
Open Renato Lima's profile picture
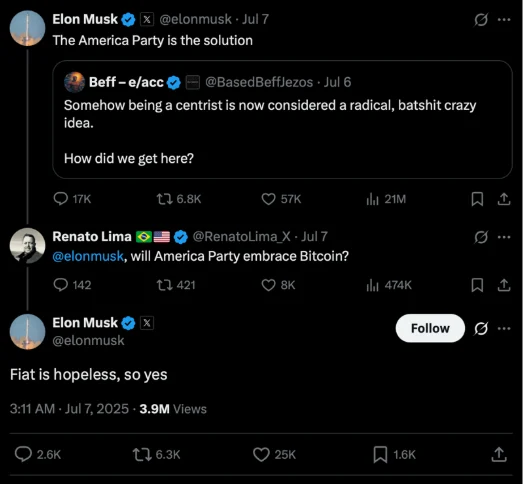tap(27, 246)
